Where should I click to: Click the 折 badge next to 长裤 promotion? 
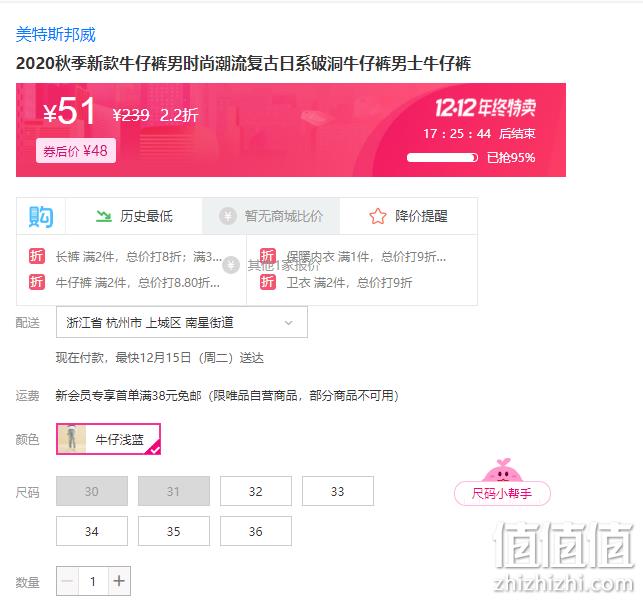coord(36,256)
